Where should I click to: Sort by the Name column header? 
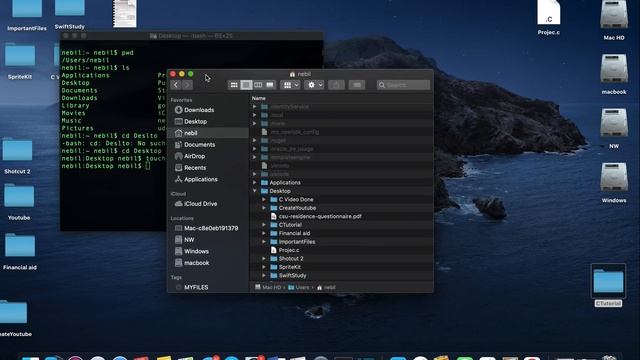[x=259, y=98]
